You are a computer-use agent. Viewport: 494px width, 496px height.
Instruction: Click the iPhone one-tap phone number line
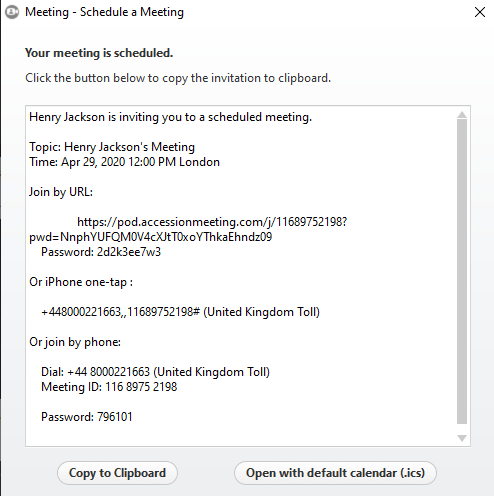pos(180,312)
